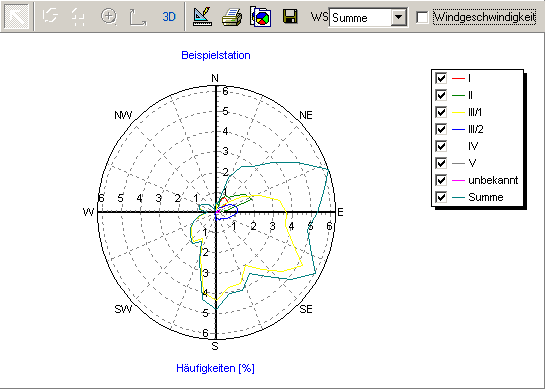This screenshot has width=545, height=389.
Task: Click the teal line swatch for Summe
Action: (458, 197)
